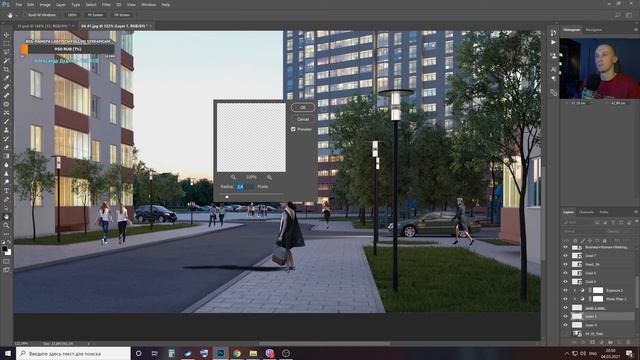Hide the Exposure 2 adjustment layer
The image size is (640, 360).
[x=565, y=290]
